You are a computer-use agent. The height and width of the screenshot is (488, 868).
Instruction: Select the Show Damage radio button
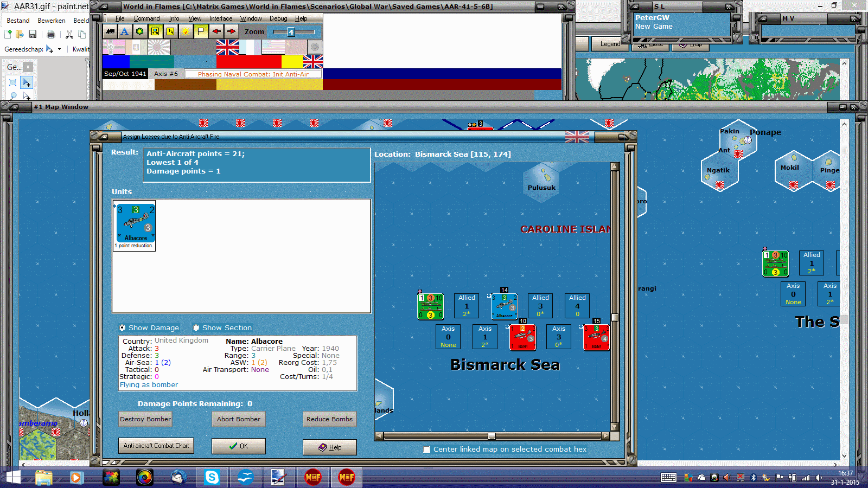pyautogui.click(x=123, y=328)
